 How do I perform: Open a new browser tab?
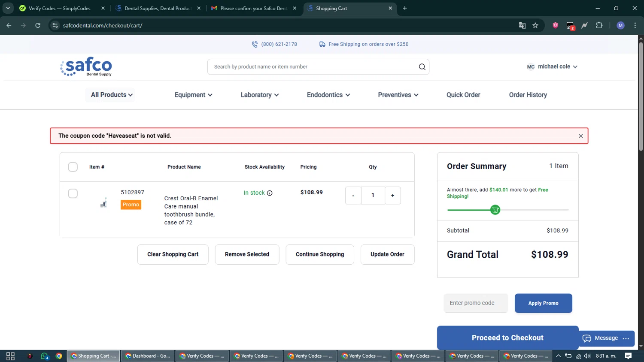(404, 8)
